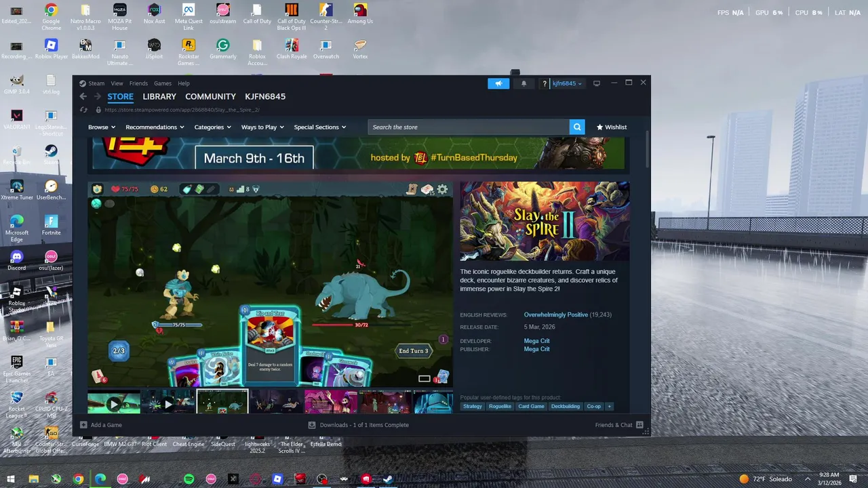Click the TurnBasedThursday event banner
The width and height of the screenshot is (868, 488).
click(x=358, y=153)
